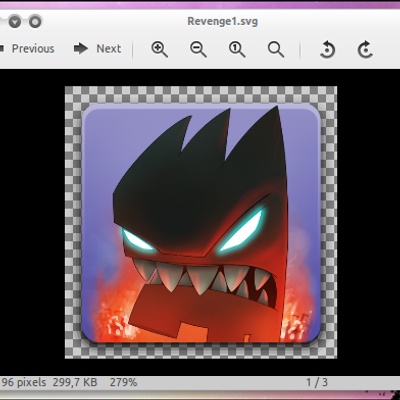Fit image to window with plain magnifier
This screenshot has width=400, height=400.
point(276,49)
